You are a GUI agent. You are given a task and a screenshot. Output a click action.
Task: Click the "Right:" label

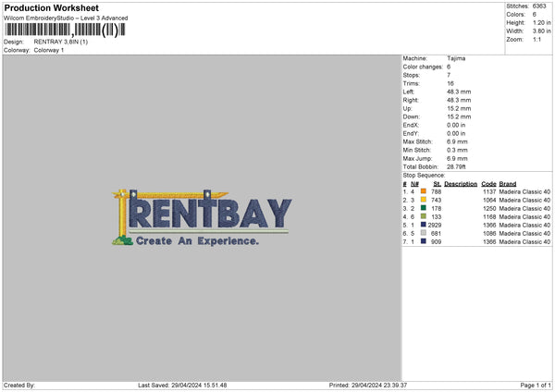pos(411,100)
